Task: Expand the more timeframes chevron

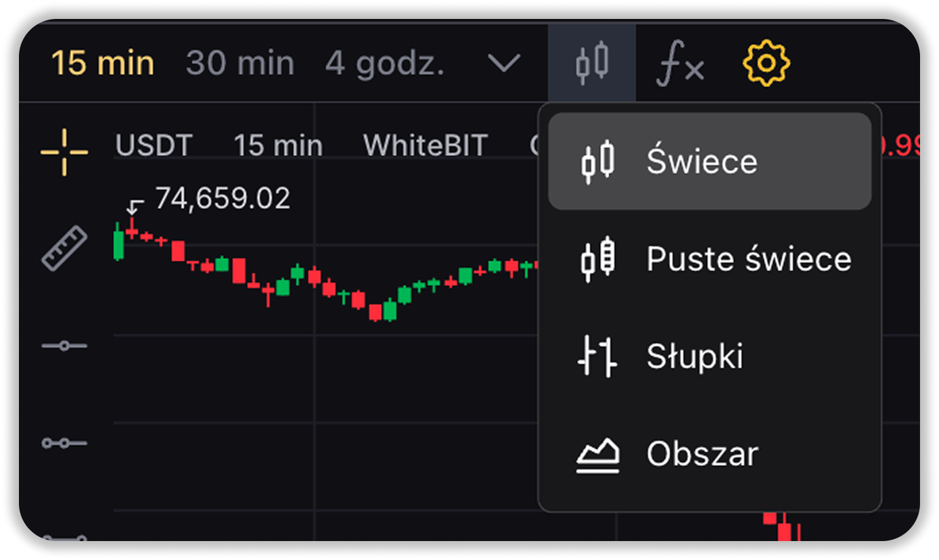Action: point(504,64)
